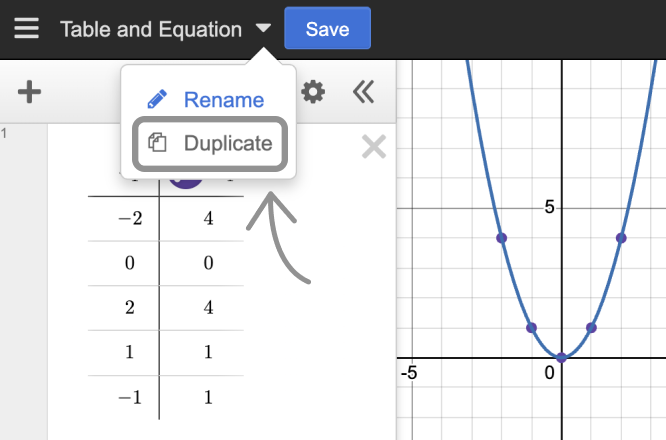Select the x-column cell containing 2
Screen dimensions: 666x440
(x=130, y=307)
